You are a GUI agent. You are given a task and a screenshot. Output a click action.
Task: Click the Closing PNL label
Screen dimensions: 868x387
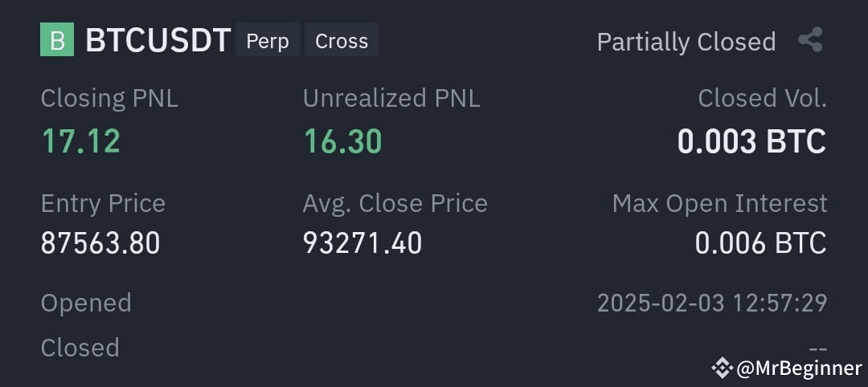pos(109,99)
